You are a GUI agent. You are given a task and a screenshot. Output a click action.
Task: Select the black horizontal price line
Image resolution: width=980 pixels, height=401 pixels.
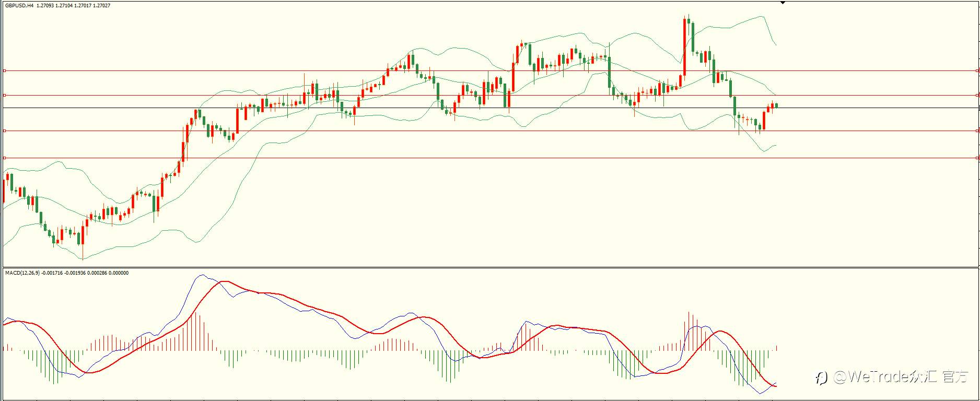pyautogui.click(x=490, y=108)
